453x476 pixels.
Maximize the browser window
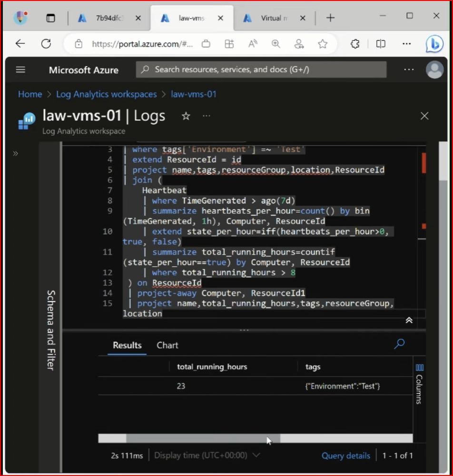410,16
